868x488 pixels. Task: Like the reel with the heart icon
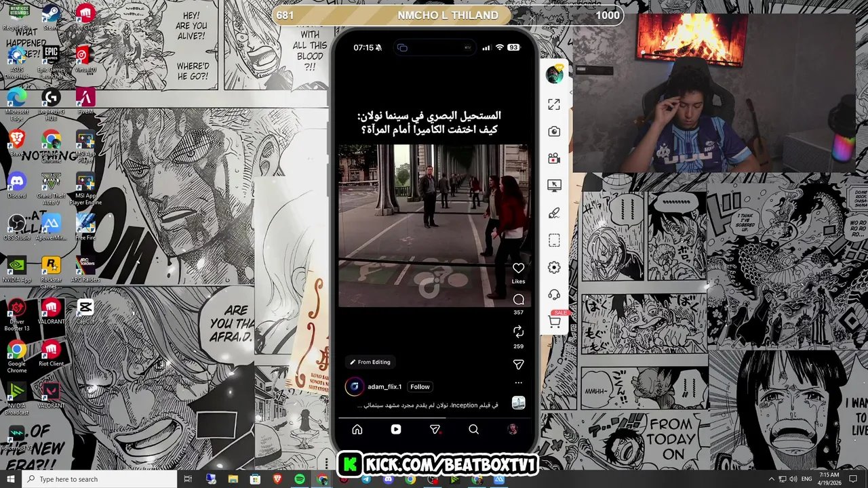point(518,268)
